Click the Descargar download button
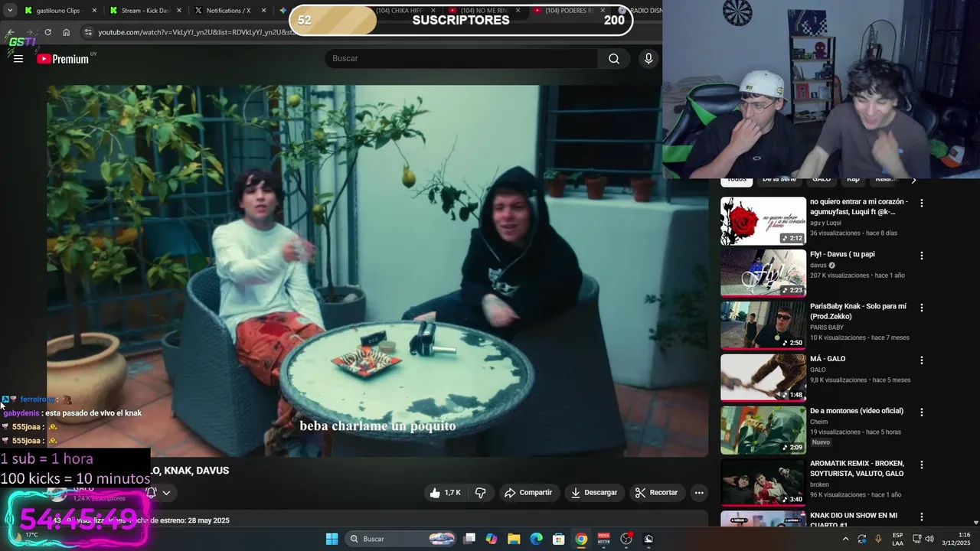Screen dimensions: 980x551 click(594, 493)
